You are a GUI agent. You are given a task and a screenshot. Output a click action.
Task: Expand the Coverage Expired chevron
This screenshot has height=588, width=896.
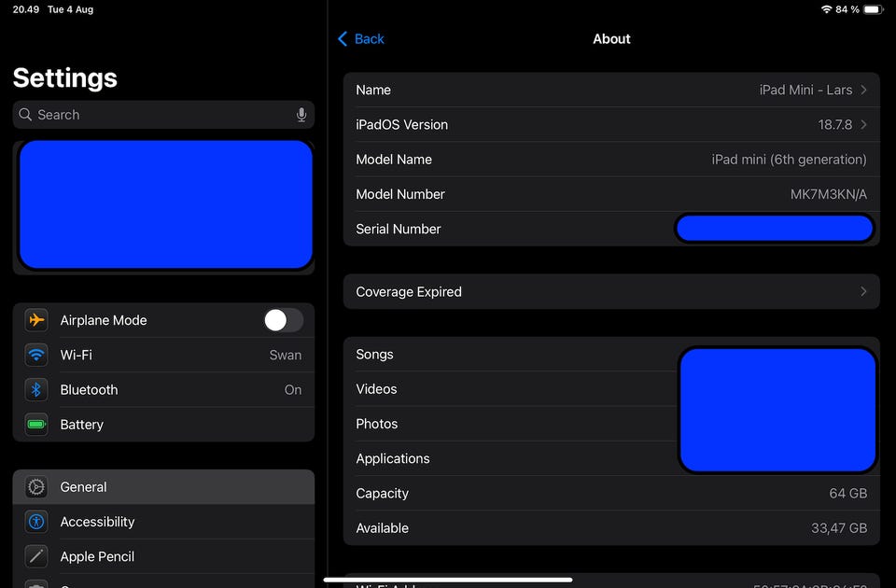[x=863, y=291]
